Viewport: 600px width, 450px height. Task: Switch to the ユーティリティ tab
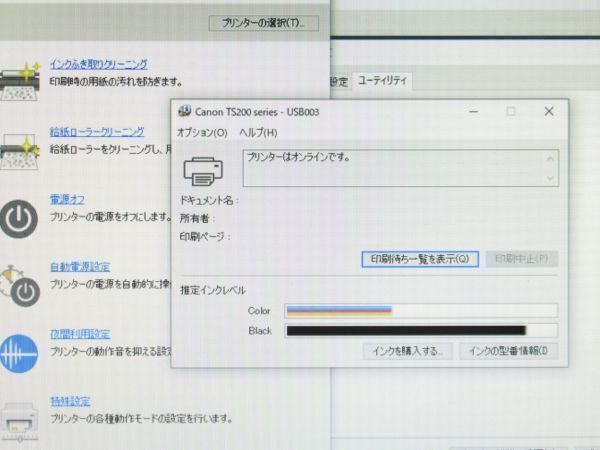[382, 81]
